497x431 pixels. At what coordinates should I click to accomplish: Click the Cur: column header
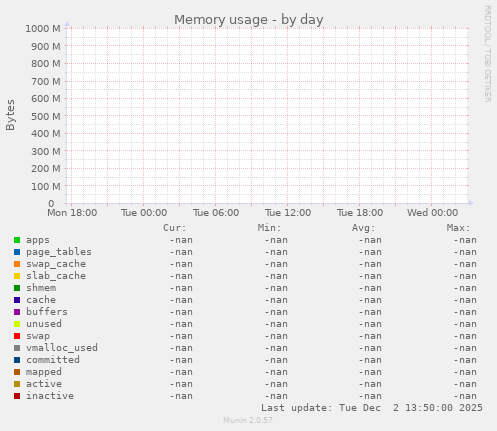coord(175,228)
